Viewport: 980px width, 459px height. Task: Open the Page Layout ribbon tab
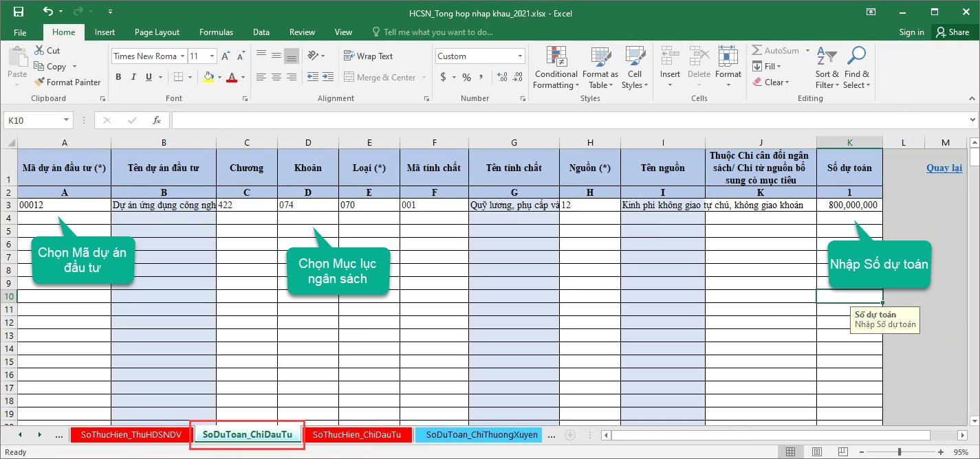pyautogui.click(x=157, y=32)
